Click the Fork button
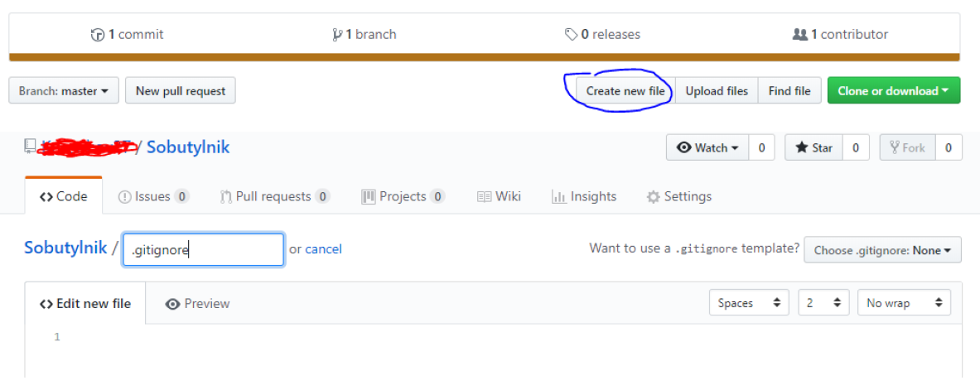980x390 pixels. [907, 147]
